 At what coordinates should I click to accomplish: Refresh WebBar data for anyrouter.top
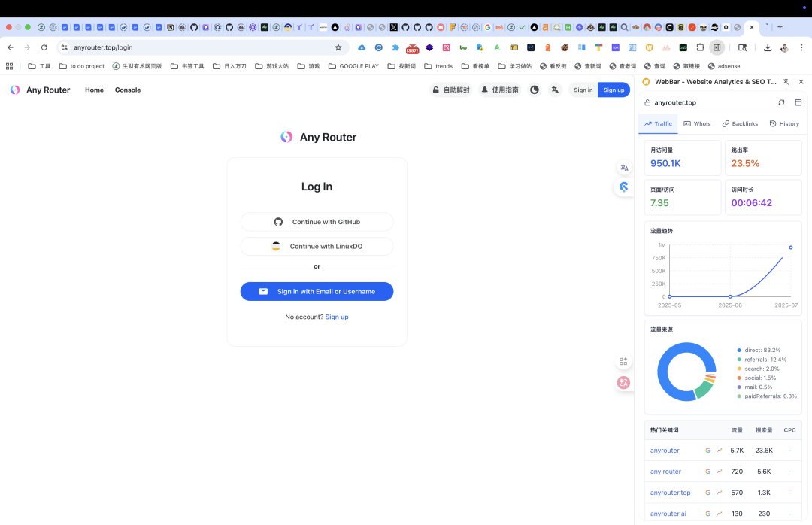click(781, 102)
